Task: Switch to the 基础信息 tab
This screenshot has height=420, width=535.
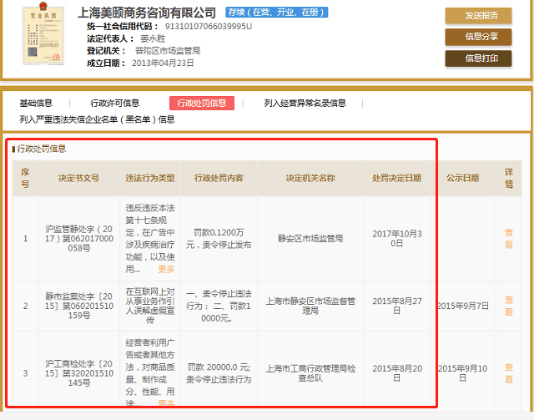Action: 36,103
